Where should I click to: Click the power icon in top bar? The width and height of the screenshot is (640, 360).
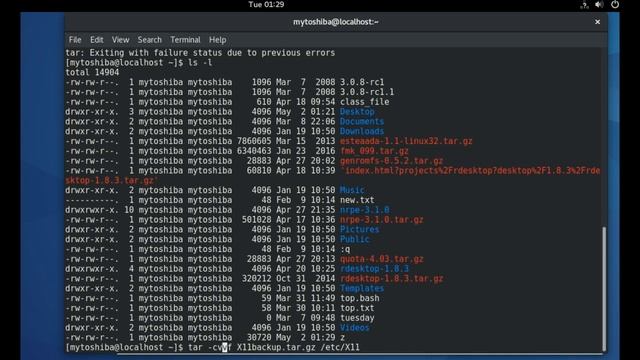click(x=615, y=4)
